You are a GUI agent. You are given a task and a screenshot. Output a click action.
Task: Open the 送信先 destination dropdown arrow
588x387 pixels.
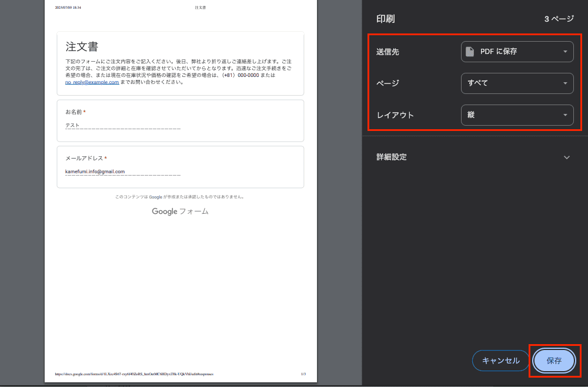[x=565, y=52]
